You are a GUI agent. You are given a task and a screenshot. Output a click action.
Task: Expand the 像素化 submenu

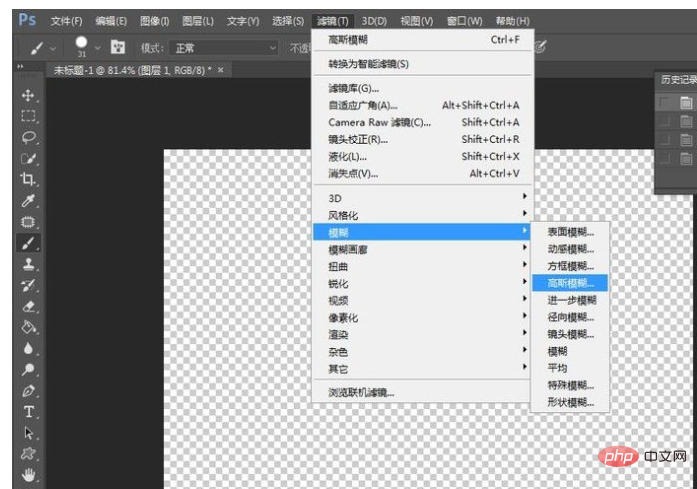coord(422,317)
